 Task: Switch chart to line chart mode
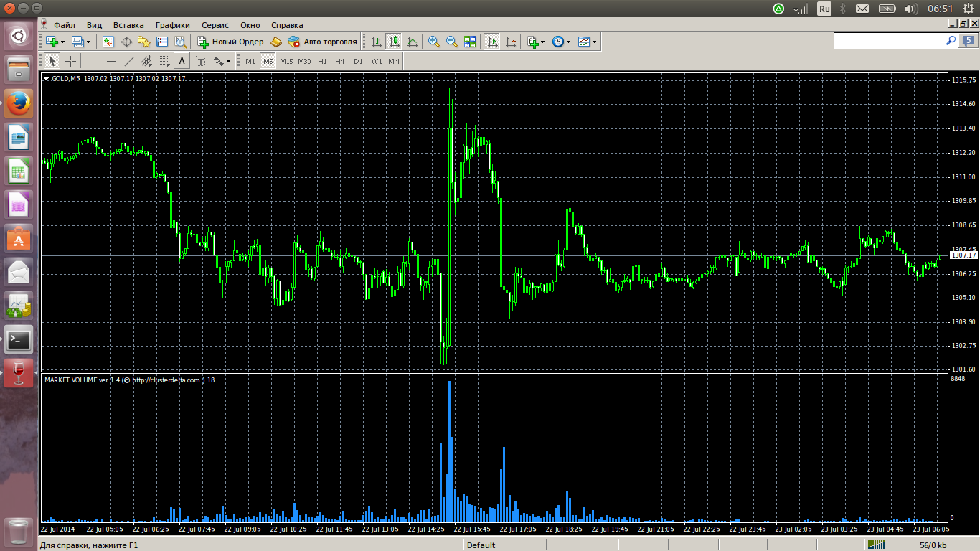click(413, 42)
